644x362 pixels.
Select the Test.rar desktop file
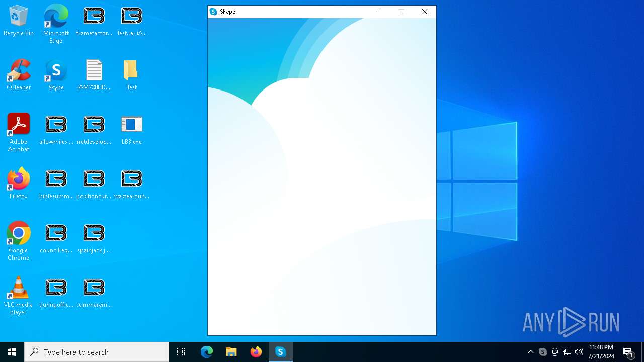pos(132,21)
